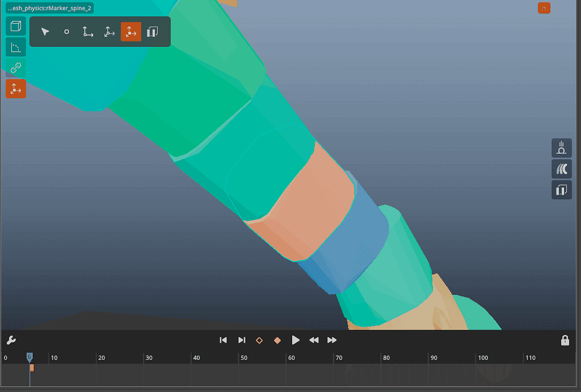
Task: Activate the point selection mode tool
Action: 66,32
